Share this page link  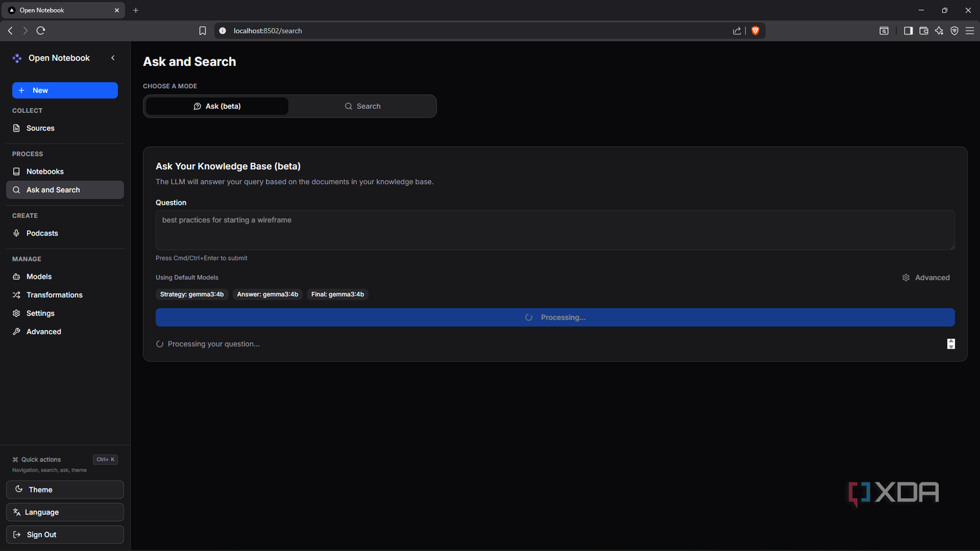click(737, 31)
